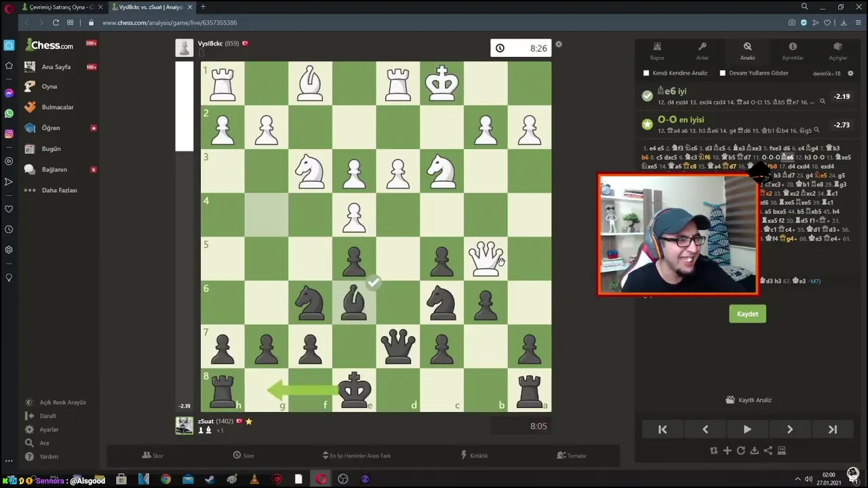This screenshot has height=488, width=868.
Task: Click the -2.73 evaluation score
Action: click(842, 125)
